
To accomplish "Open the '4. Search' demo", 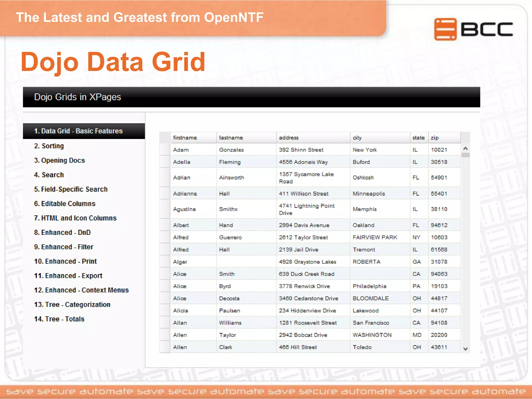I will tap(49, 175).
